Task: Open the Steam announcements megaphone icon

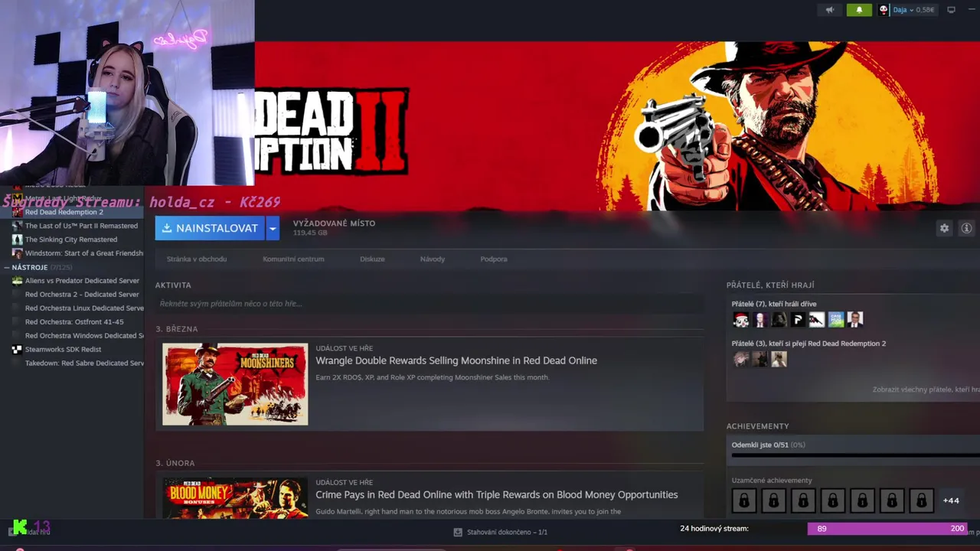Action: pyautogui.click(x=830, y=10)
